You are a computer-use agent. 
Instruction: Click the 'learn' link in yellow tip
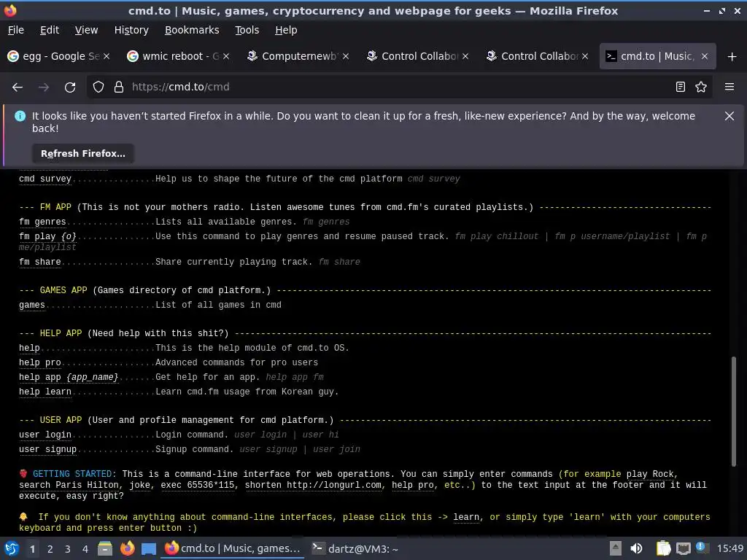coord(466,517)
